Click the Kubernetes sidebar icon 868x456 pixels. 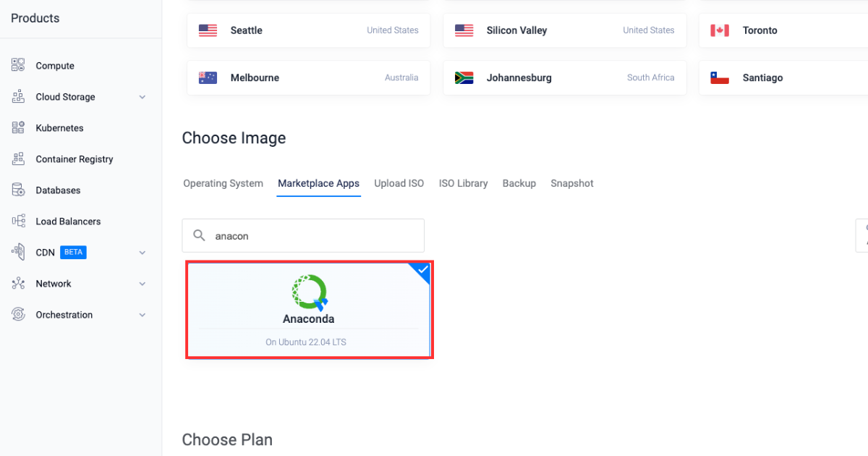(18, 128)
